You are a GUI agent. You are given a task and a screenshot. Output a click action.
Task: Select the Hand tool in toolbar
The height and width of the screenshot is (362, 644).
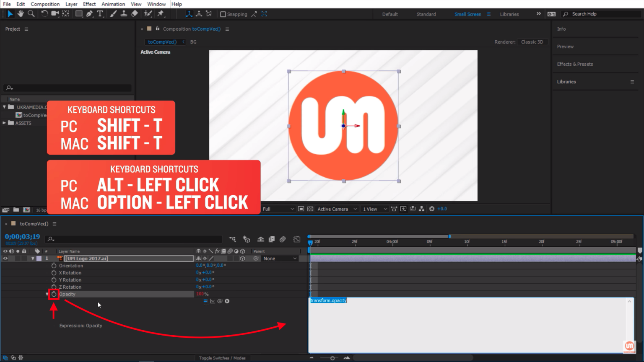pos(21,14)
